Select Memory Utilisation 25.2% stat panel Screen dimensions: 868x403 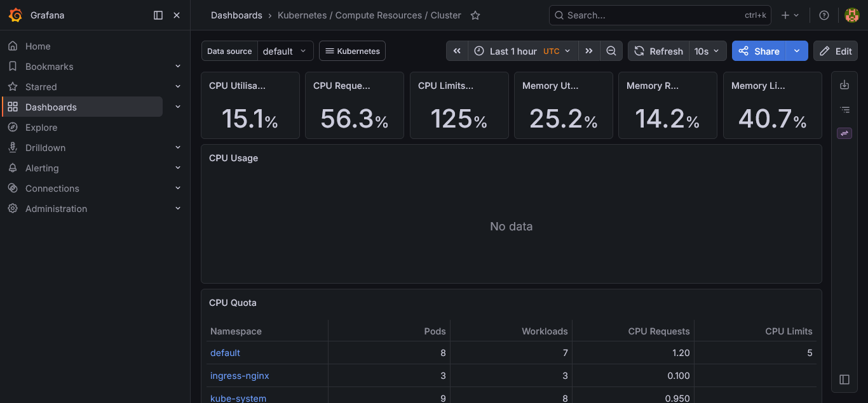[x=564, y=105]
